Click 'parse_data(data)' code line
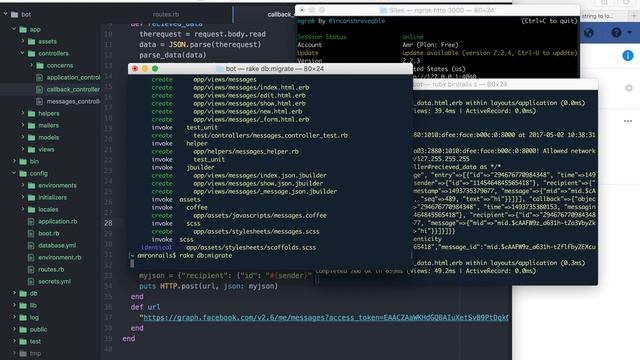This screenshot has width=640, height=360. point(173,55)
